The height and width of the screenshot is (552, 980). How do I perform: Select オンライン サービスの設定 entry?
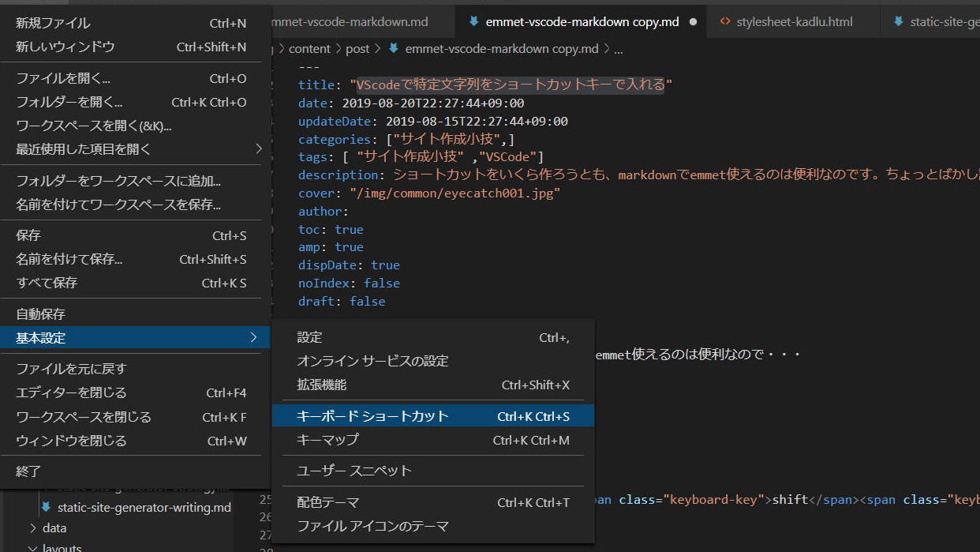click(432, 361)
